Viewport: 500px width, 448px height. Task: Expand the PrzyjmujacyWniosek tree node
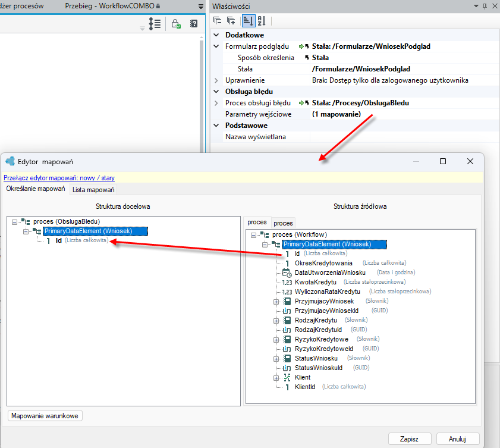(276, 302)
